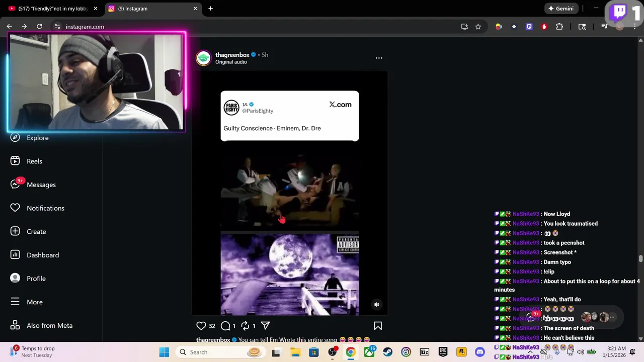Open the Gemini button in Chrome
Image resolution: width=644 pixels, height=362 pixels.
[560, 9]
